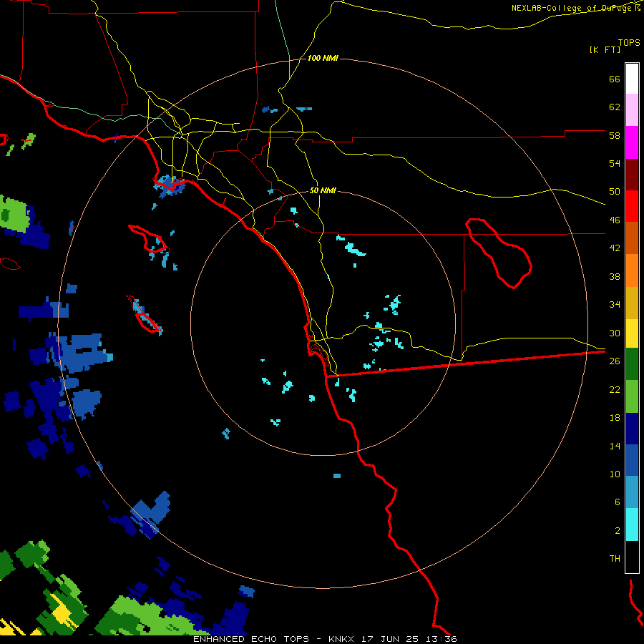644x644 pixels.
Task: Click the legend value "26"
Action: (615, 361)
